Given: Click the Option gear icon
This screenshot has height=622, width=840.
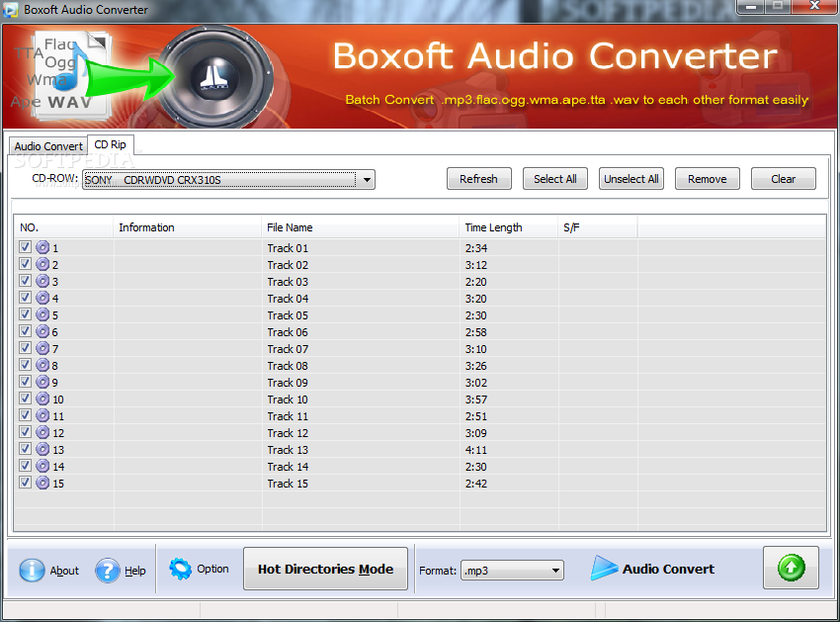Looking at the screenshot, I should point(180,569).
